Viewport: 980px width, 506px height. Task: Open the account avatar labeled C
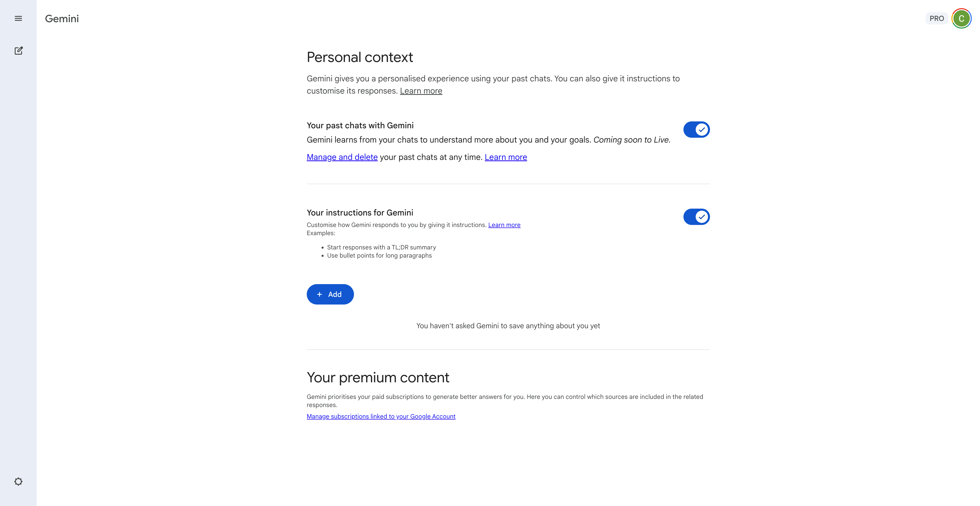(x=961, y=19)
